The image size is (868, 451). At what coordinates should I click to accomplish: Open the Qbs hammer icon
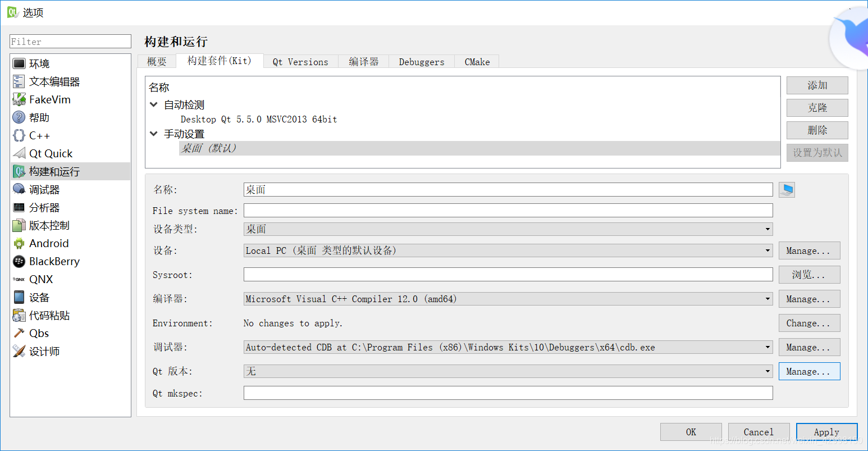point(19,333)
